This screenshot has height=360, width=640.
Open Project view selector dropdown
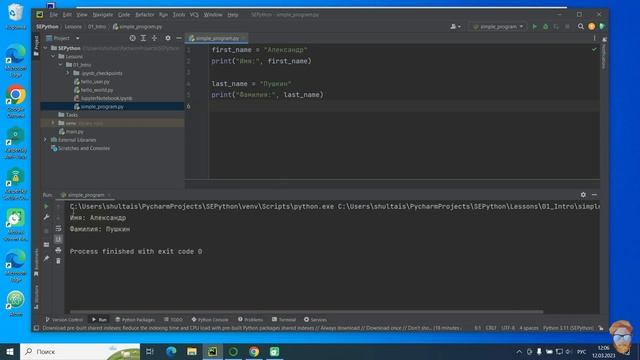point(63,38)
